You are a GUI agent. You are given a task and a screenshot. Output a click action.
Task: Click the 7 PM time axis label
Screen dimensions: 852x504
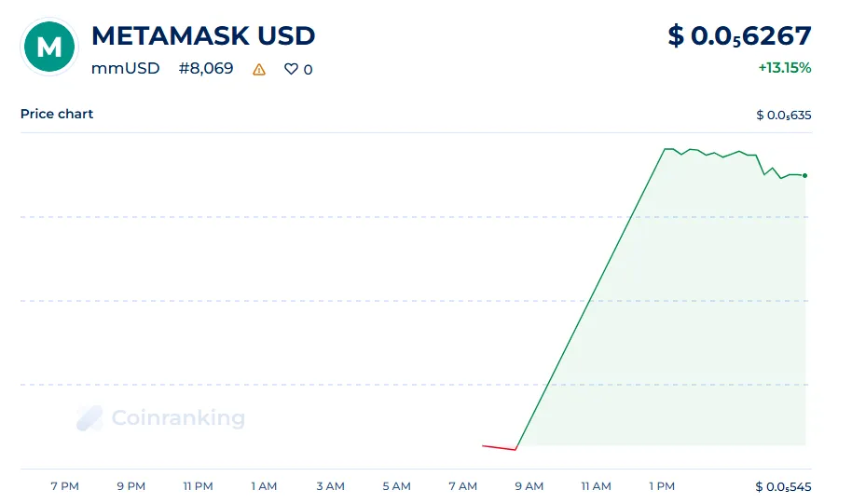[x=65, y=486]
